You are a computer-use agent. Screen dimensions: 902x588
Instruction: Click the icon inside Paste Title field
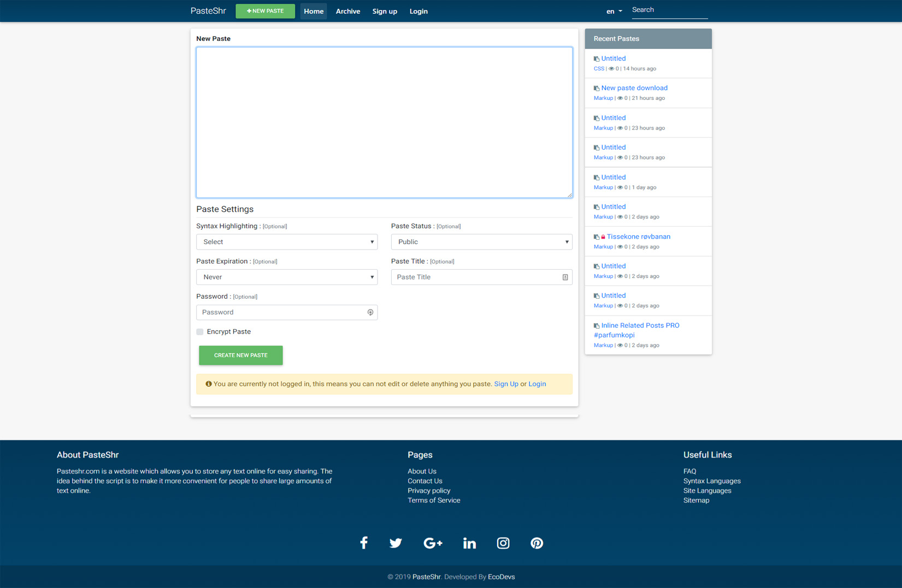coord(565,277)
